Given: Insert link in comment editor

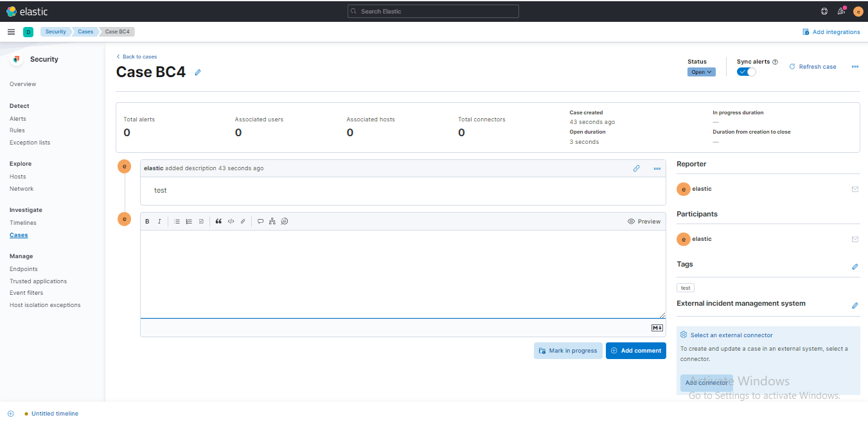Looking at the screenshot, I should click(x=243, y=221).
